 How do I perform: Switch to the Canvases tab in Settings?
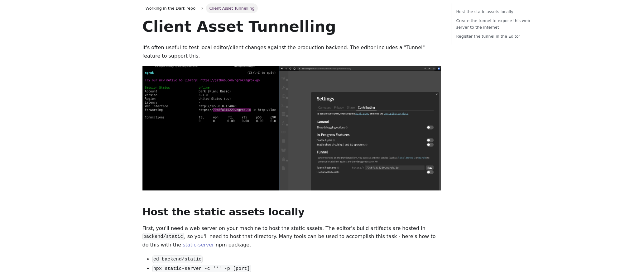[324, 108]
